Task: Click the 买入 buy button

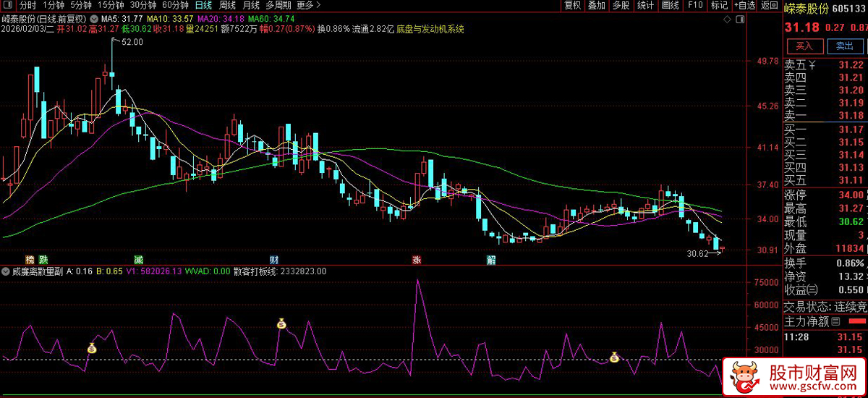Action: 804,46
